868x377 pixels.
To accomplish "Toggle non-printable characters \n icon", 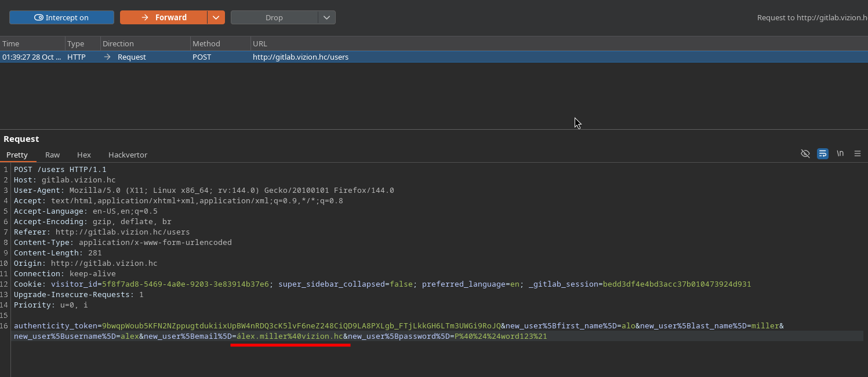I will [840, 153].
